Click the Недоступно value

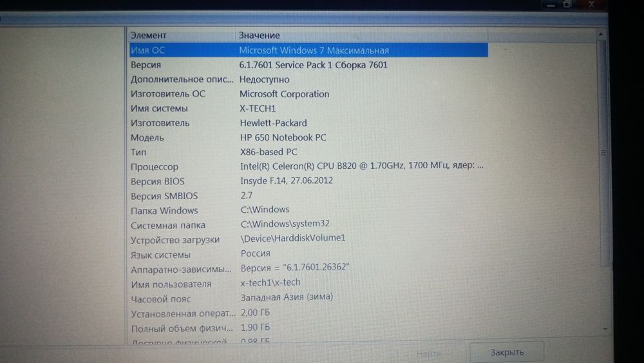click(265, 79)
